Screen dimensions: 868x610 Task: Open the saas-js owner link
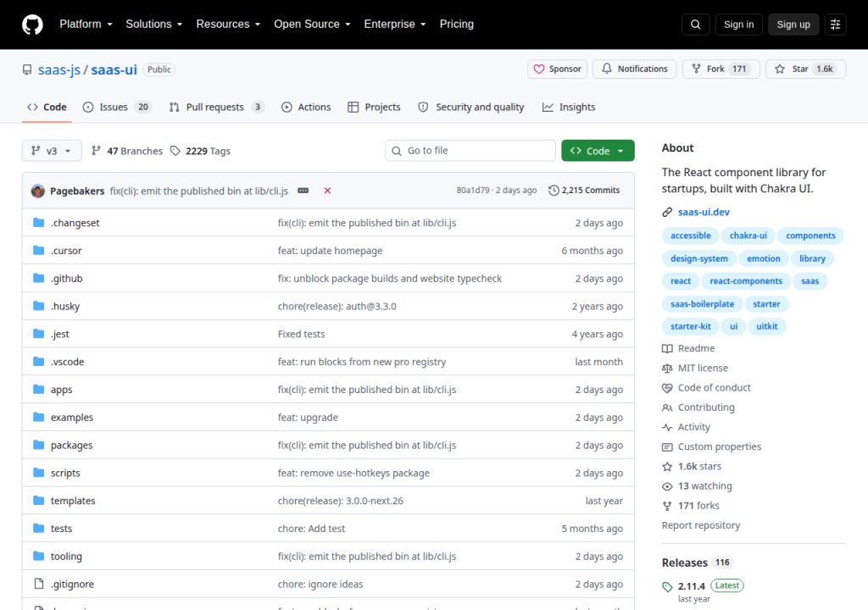pyautogui.click(x=59, y=69)
